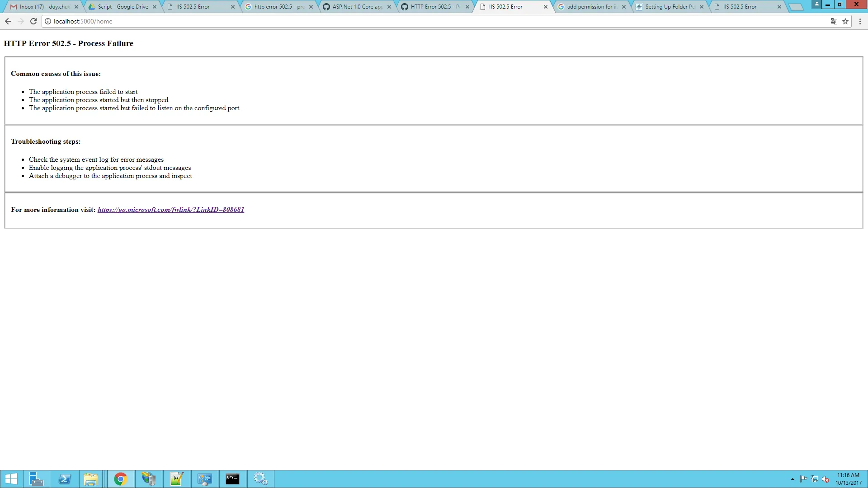
Task: Click the site information icon
Action: pos(48,21)
